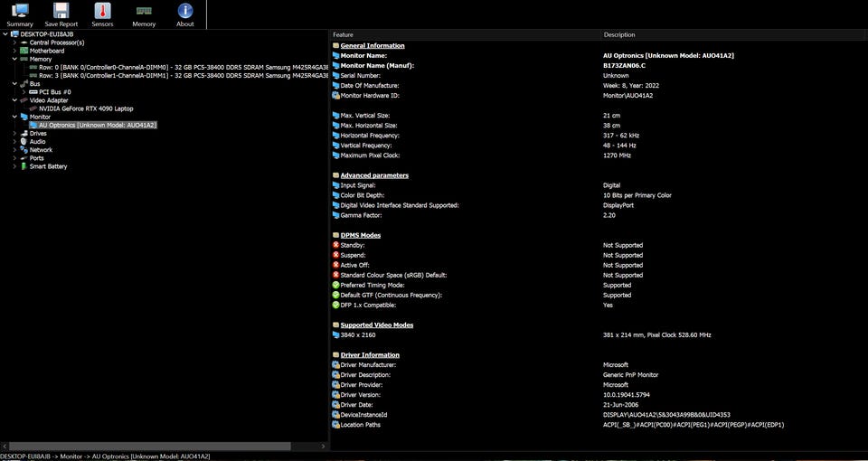
Task: Select NVIDIA GeForce RTX 4090 Laptop
Action: coord(86,109)
